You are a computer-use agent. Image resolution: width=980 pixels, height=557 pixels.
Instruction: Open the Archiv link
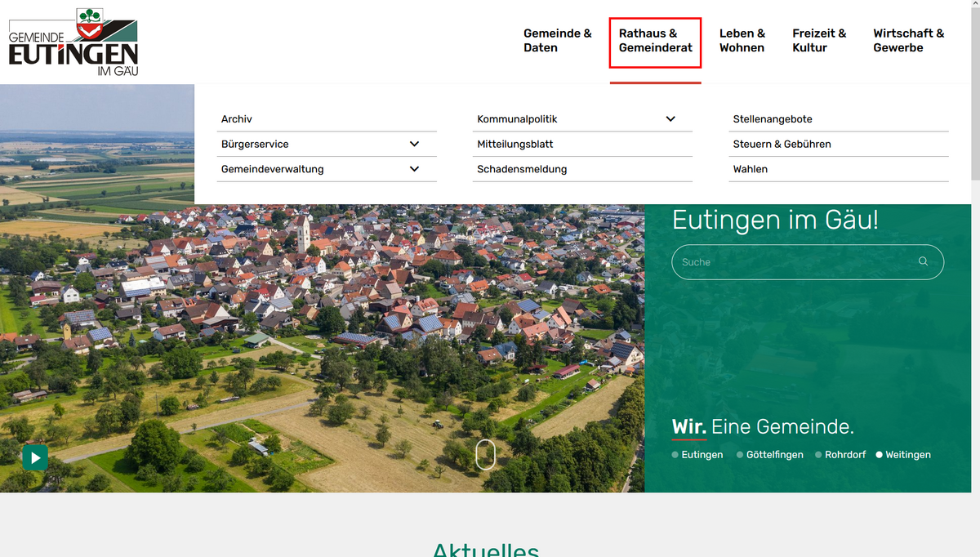click(x=237, y=119)
